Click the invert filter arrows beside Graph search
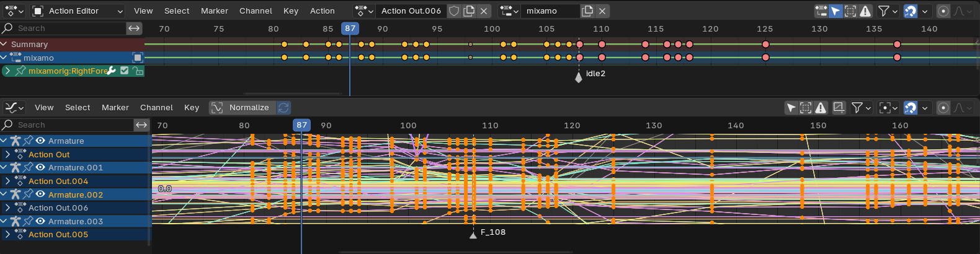The height and width of the screenshot is (254, 980). (x=141, y=125)
